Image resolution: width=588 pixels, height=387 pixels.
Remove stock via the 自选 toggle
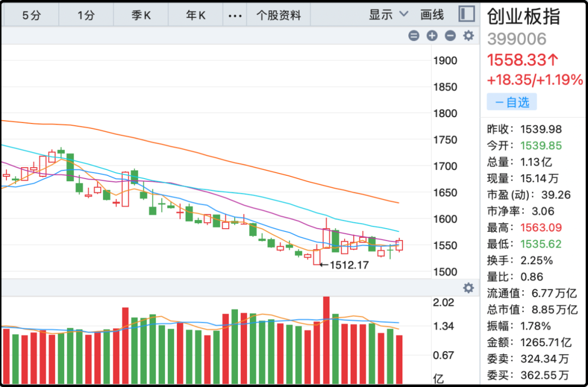tap(511, 102)
